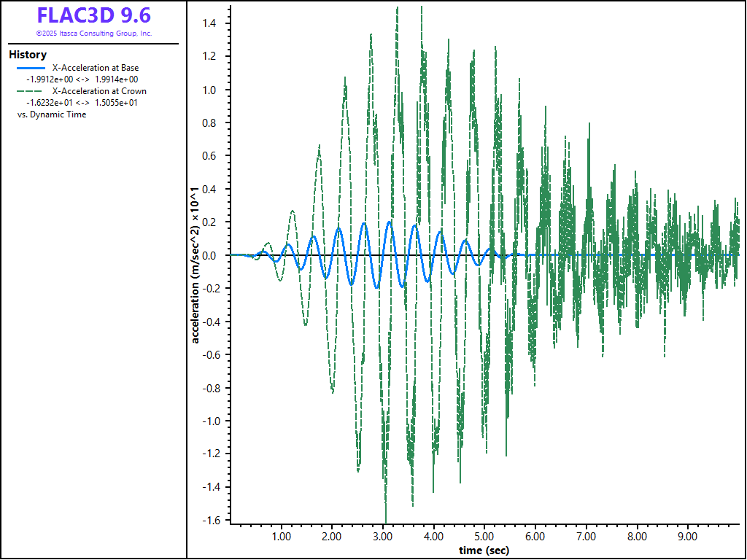Viewport: 747px width, 560px height.
Task: Click the acceleration y-axis label
Action: (x=196, y=265)
